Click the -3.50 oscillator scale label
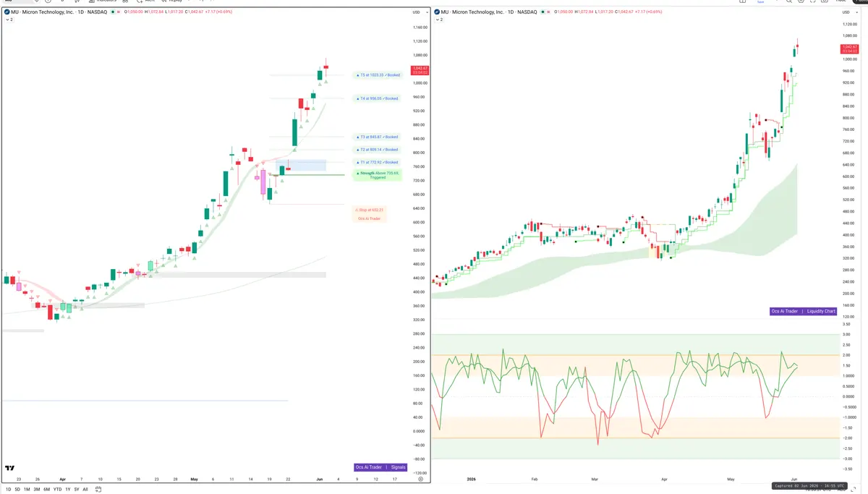Screen dimensions: 868x494 pyautogui.click(x=846, y=469)
